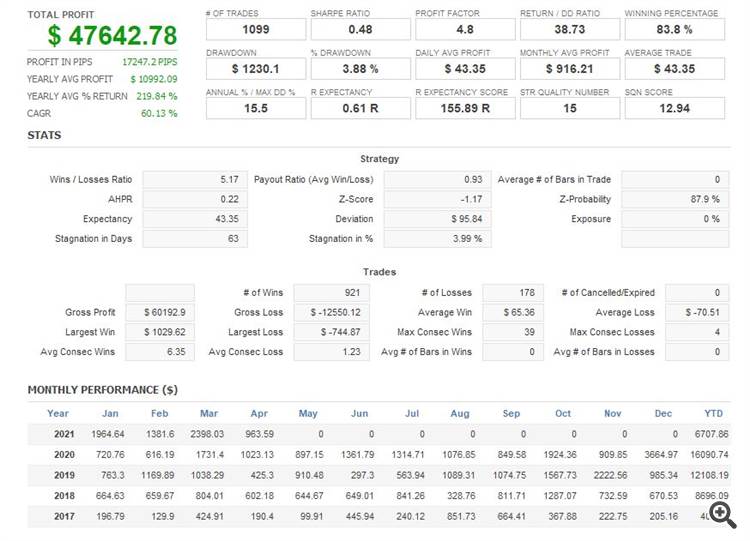
Task: Click the Winning Percentage value 83.8 %
Action: tap(674, 29)
